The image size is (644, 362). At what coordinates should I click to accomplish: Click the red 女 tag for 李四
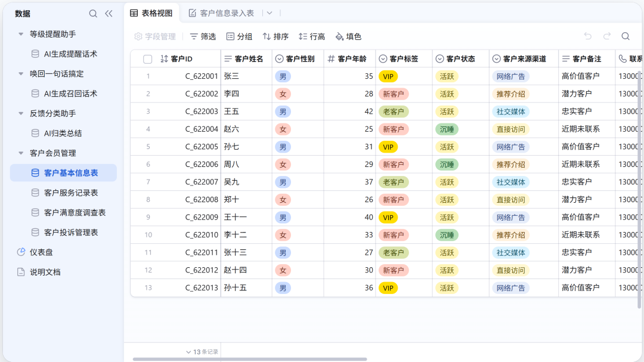point(283,94)
